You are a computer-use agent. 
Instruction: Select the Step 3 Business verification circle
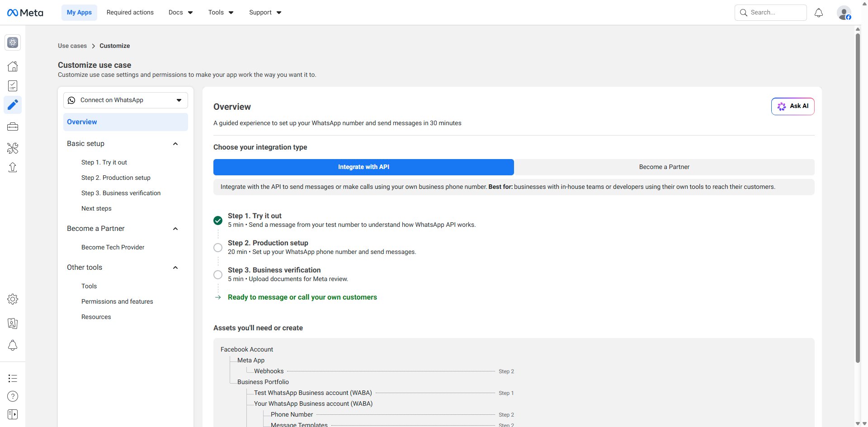(218, 275)
